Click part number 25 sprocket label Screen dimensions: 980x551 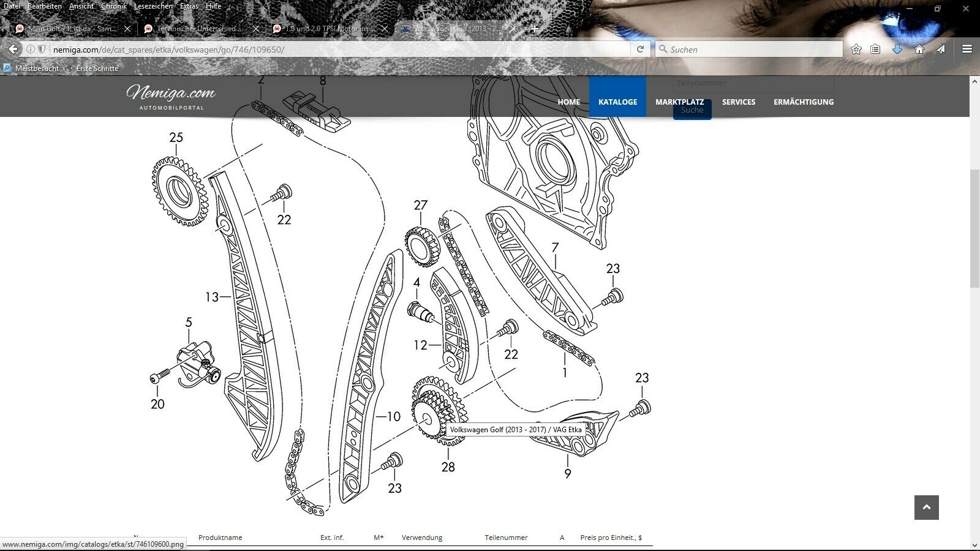pyautogui.click(x=176, y=138)
